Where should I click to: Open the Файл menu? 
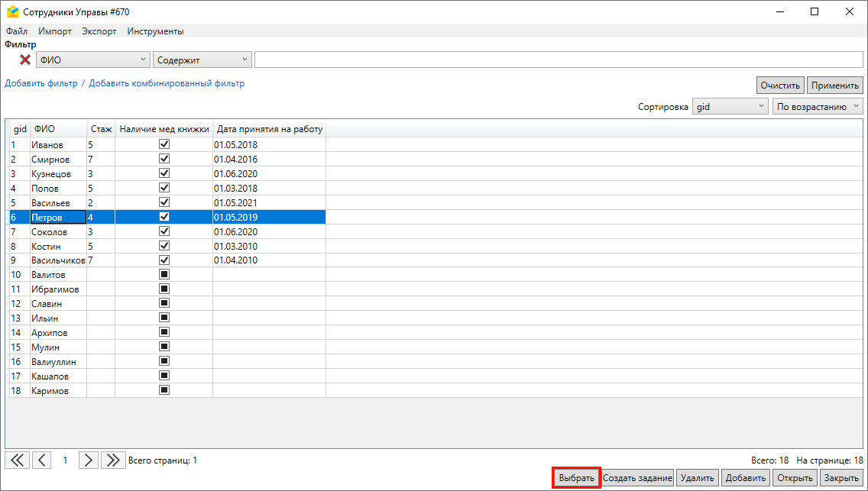tap(16, 31)
